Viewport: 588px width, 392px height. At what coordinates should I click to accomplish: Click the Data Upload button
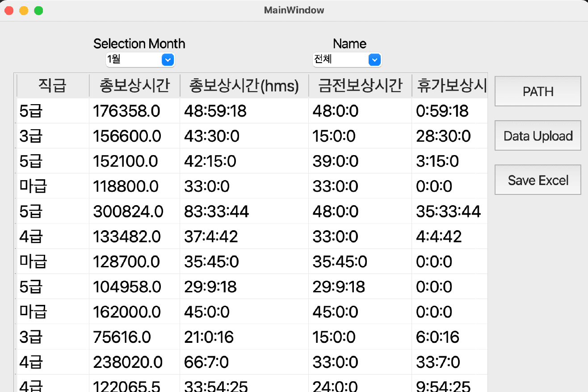(x=538, y=136)
